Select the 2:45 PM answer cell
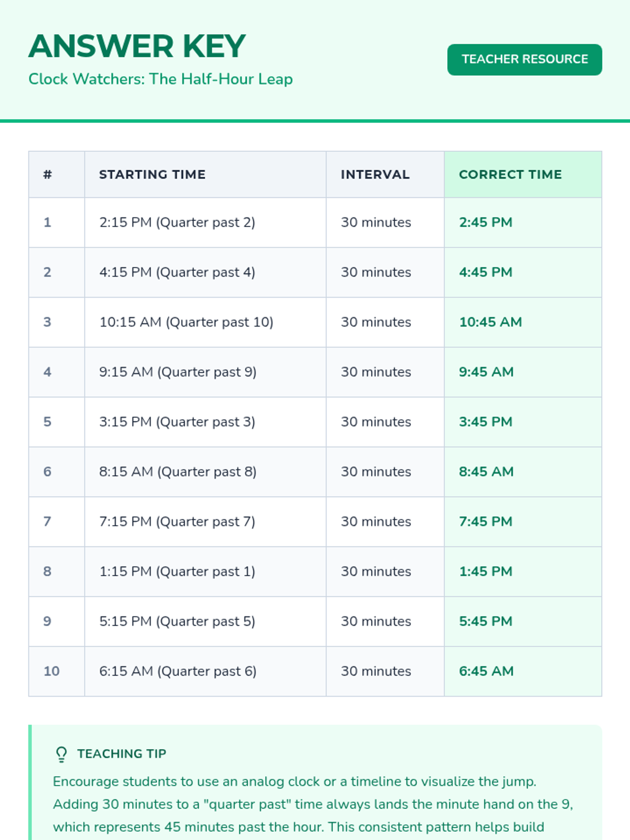Screen dimensions: 630x840 [486, 222]
